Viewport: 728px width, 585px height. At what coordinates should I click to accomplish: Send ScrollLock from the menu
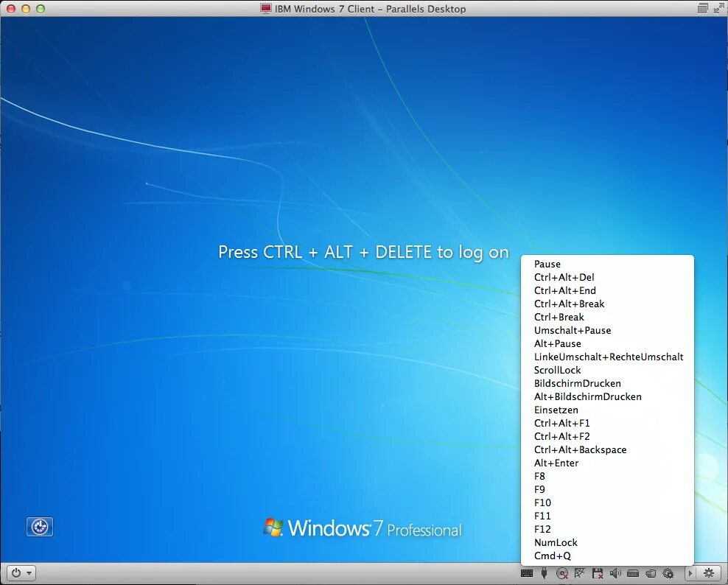[607, 370]
